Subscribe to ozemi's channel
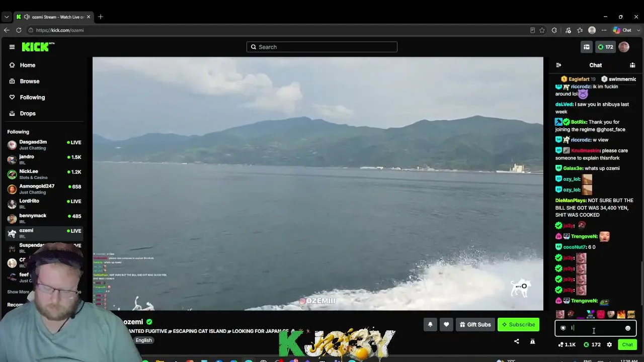The width and height of the screenshot is (644, 362). 518,325
